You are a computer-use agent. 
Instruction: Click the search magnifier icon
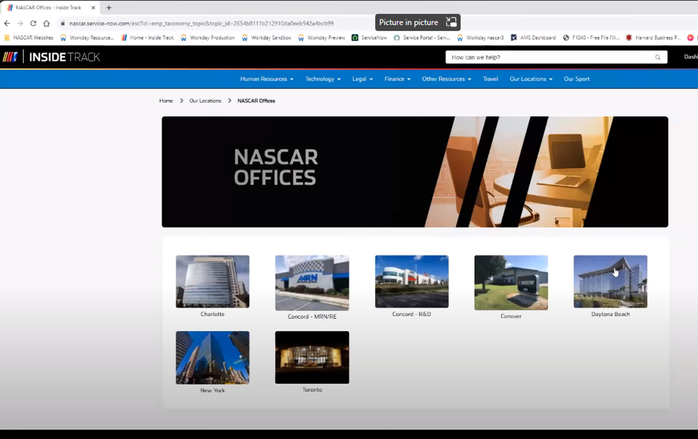(657, 57)
